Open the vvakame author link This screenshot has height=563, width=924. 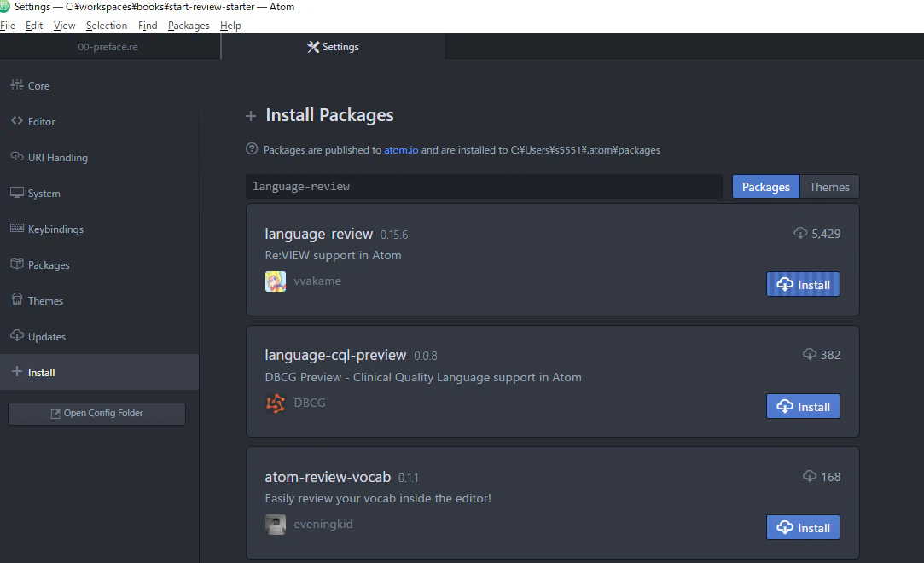point(317,281)
